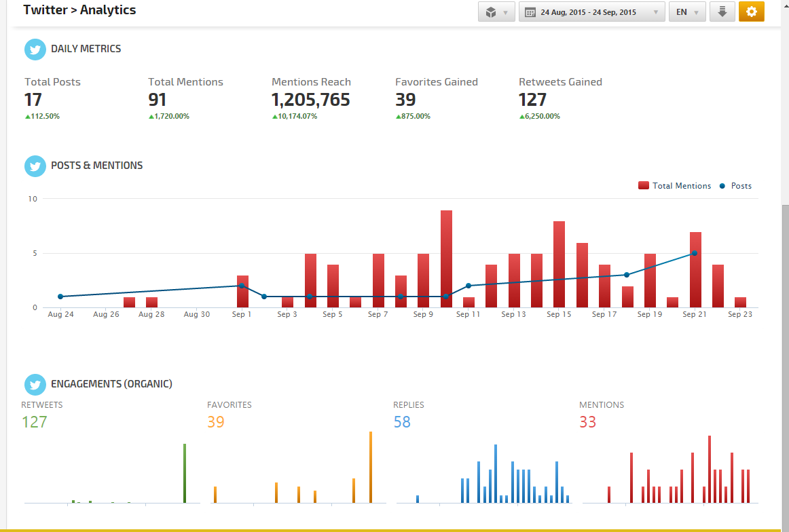This screenshot has width=789, height=532.
Task: Click the Twitter icon beside Engagements (Organic)
Action: click(35, 385)
